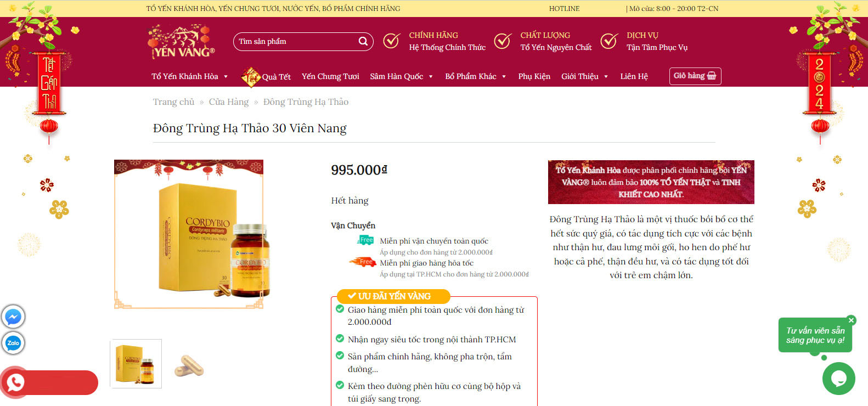Click the search magnifier icon
This screenshot has height=406, width=868.
[x=363, y=41]
